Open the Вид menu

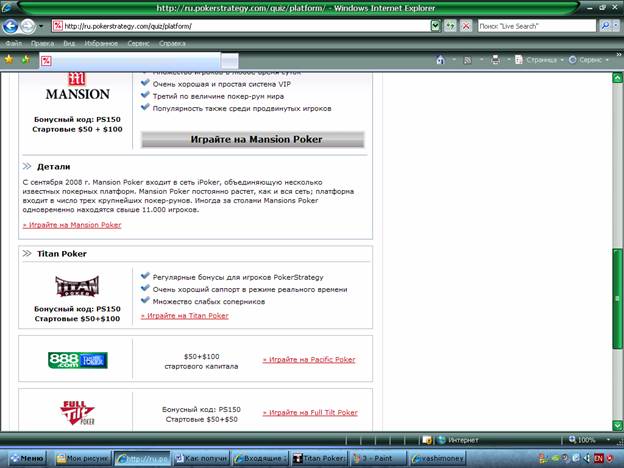(x=69, y=43)
